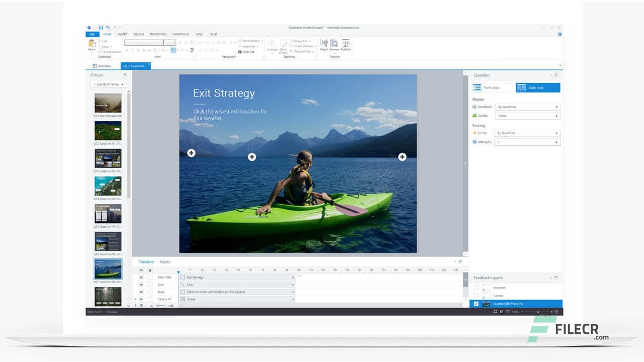The width and height of the screenshot is (644, 362).
Task: Click the FILE button
Action: tap(92, 34)
